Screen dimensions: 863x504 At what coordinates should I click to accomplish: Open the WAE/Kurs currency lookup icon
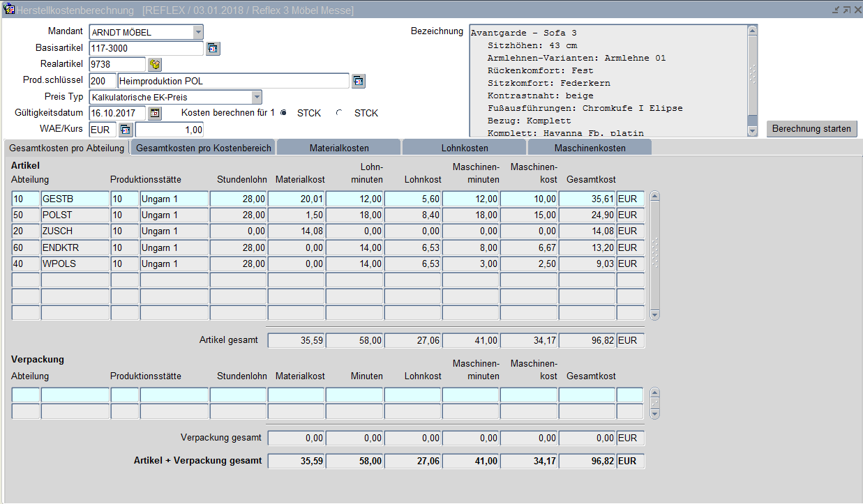[126, 129]
